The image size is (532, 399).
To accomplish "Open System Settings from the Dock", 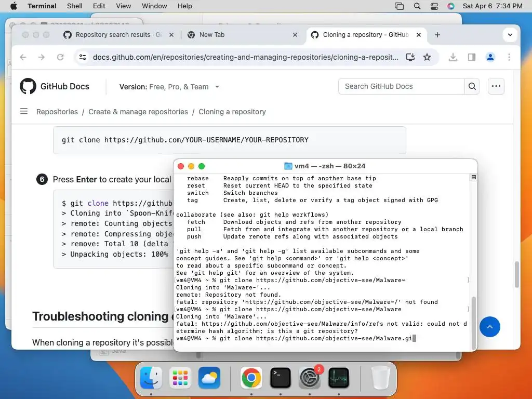I will coord(310,378).
